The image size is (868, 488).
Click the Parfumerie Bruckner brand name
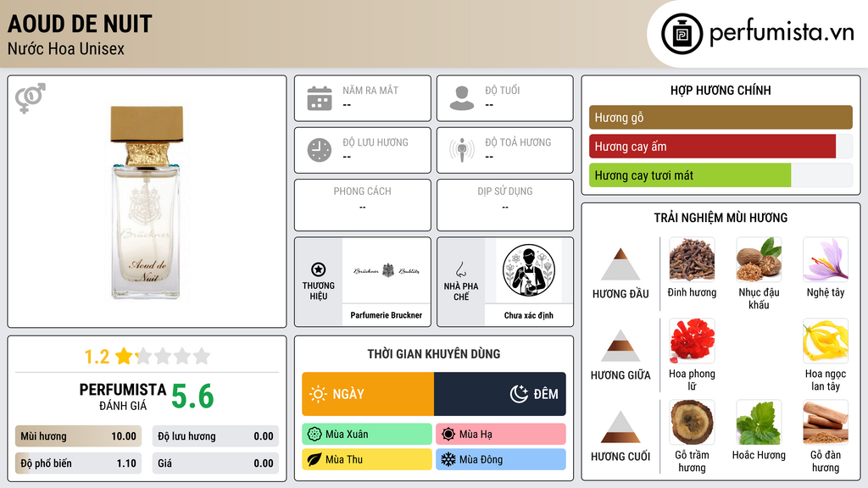coord(387,315)
